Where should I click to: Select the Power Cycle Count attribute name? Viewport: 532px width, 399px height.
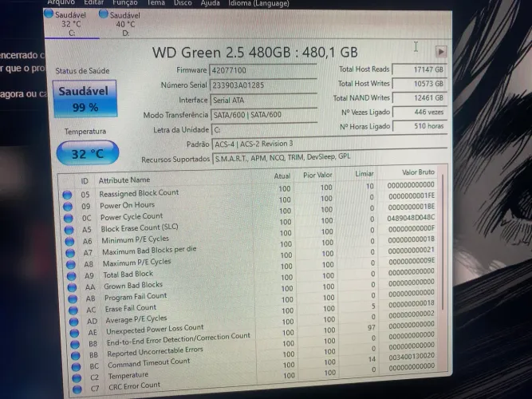pyautogui.click(x=132, y=216)
